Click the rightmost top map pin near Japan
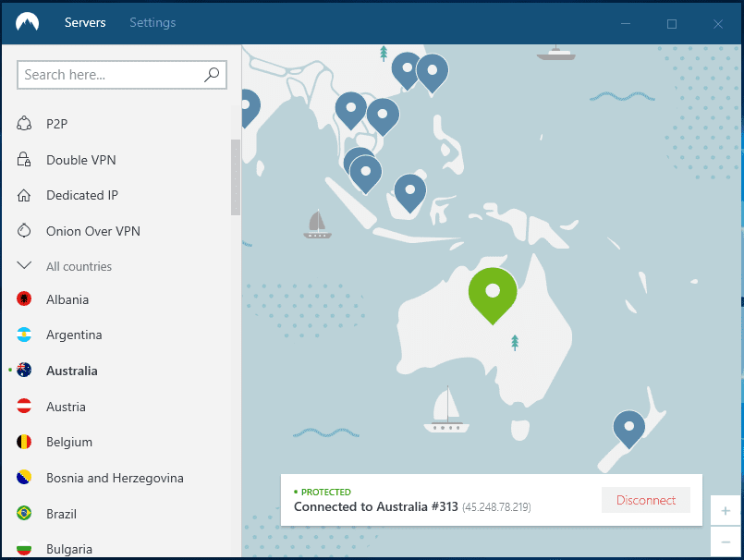The height and width of the screenshot is (560, 744). (x=433, y=73)
